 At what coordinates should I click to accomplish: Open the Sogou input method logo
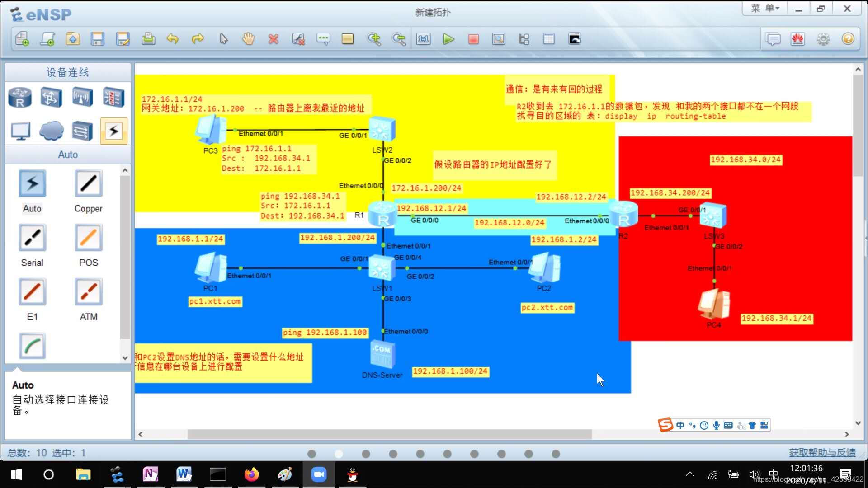click(665, 425)
